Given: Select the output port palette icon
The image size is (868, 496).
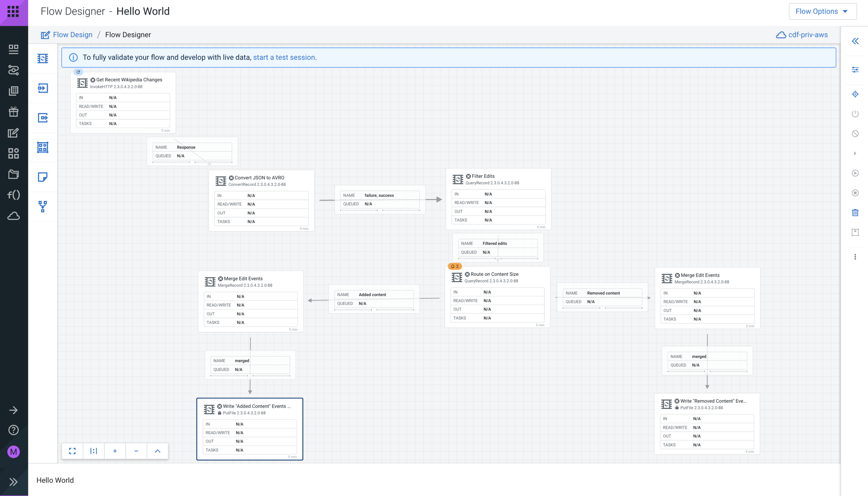Looking at the screenshot, I should pyautogui.click(x=43, y=118).
